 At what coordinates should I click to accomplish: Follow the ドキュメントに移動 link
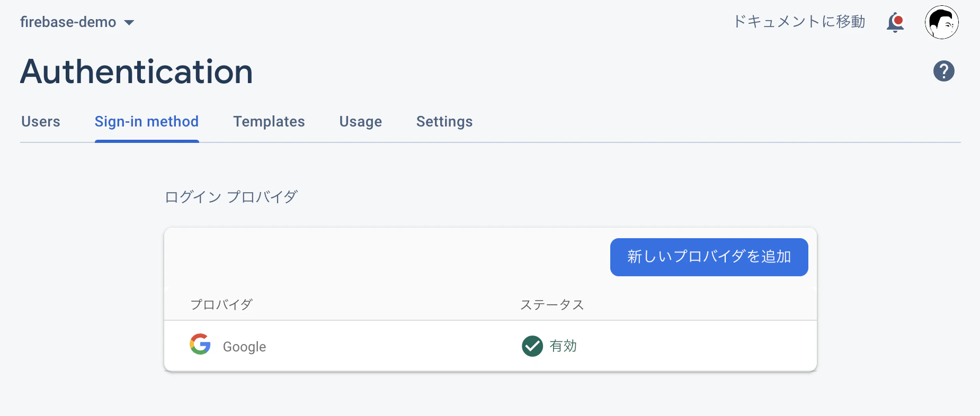click(799, 22)
